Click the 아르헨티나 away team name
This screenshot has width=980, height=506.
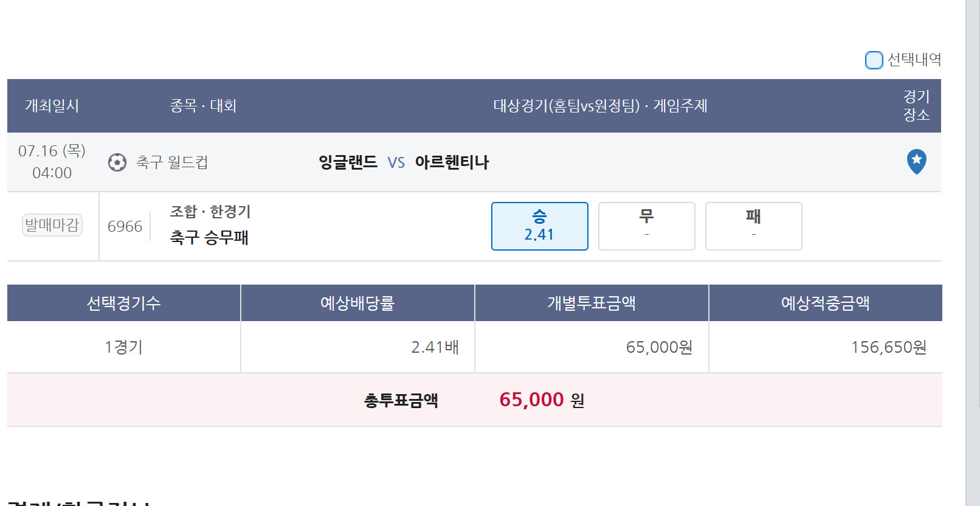[452, 162]
